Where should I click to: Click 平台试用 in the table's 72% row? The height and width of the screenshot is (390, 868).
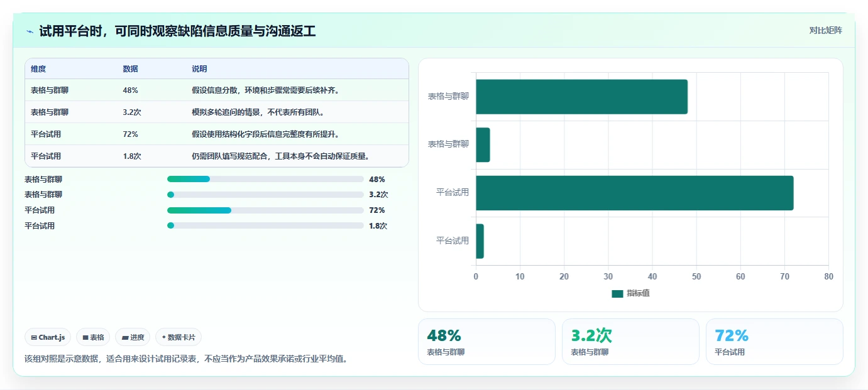click(46, 134)
